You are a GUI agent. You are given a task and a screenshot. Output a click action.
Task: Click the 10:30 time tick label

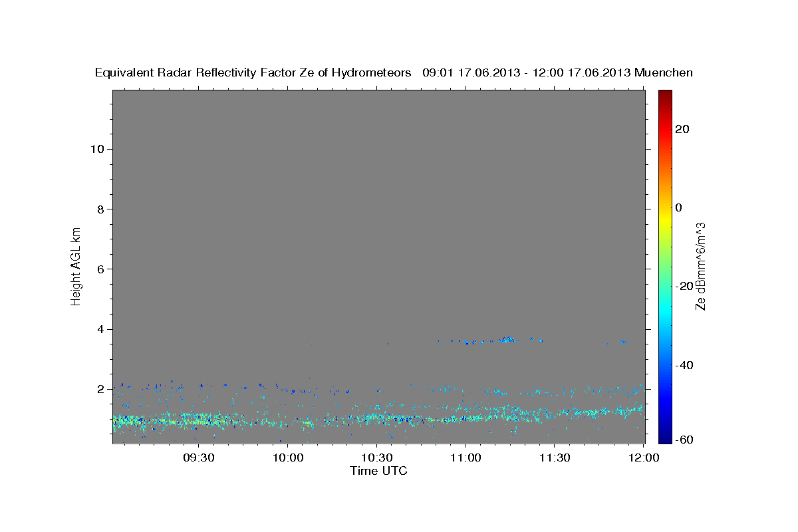click(x=376, y=458)
